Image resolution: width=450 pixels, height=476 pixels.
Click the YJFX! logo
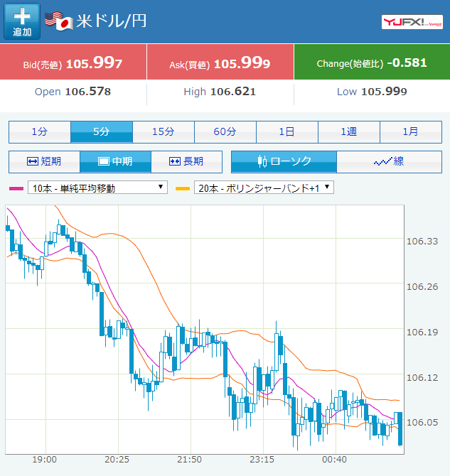tap(412, 22)
